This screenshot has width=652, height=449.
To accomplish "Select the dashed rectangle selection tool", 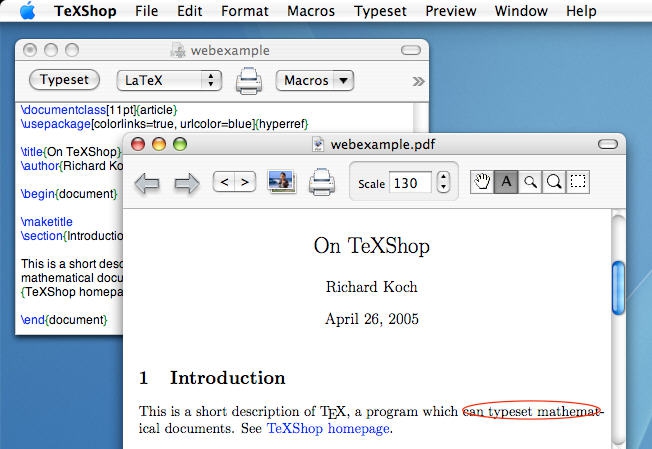I will [x=578, y=182].
